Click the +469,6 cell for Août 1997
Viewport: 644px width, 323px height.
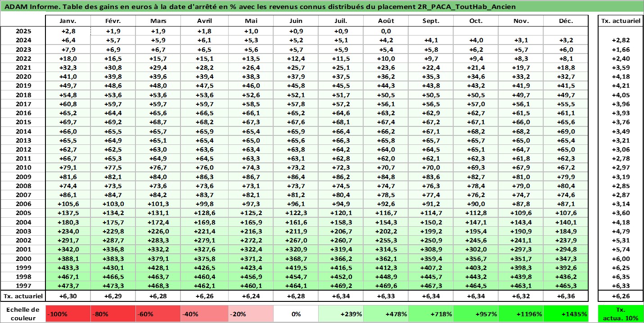(386, 286)
